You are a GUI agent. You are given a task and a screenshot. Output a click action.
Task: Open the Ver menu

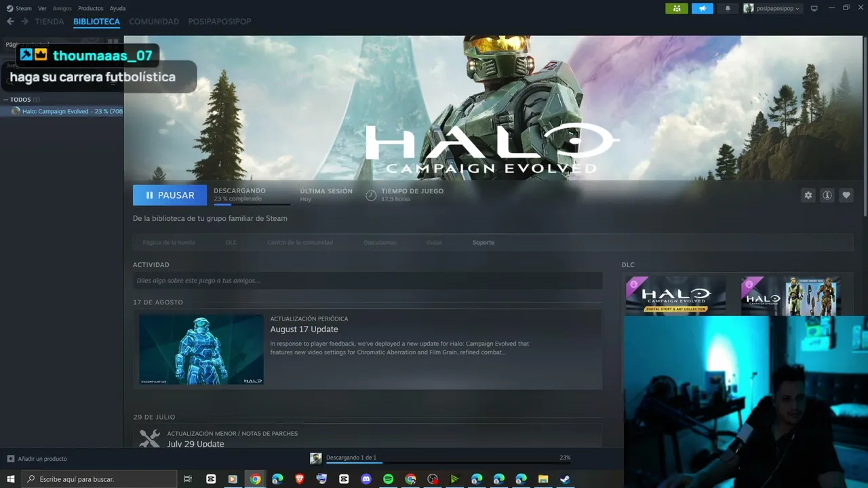(x=42, y=8)
